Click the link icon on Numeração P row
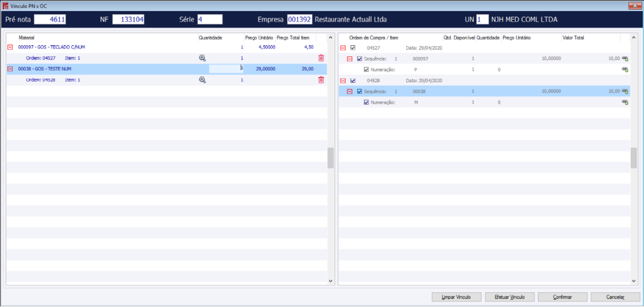644x307 pixels. 625,69
